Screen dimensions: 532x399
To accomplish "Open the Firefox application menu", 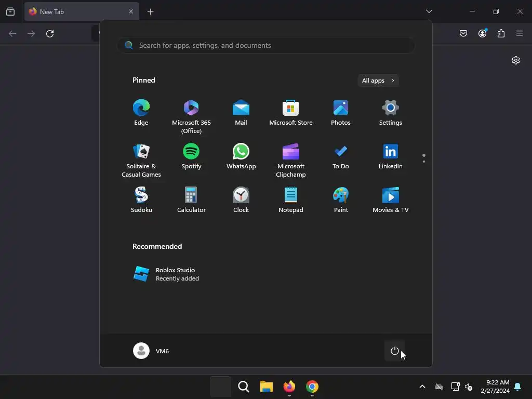I will click(520, 33).
